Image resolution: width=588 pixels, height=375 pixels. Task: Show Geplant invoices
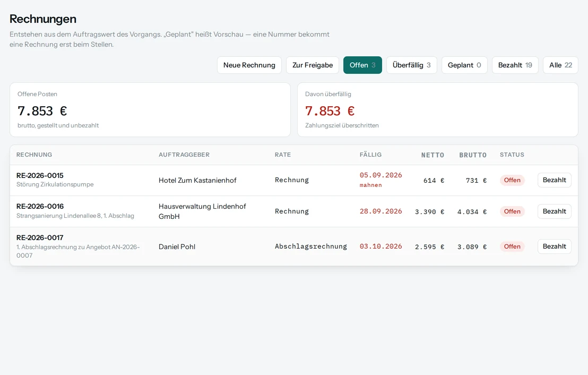(464, 65)
